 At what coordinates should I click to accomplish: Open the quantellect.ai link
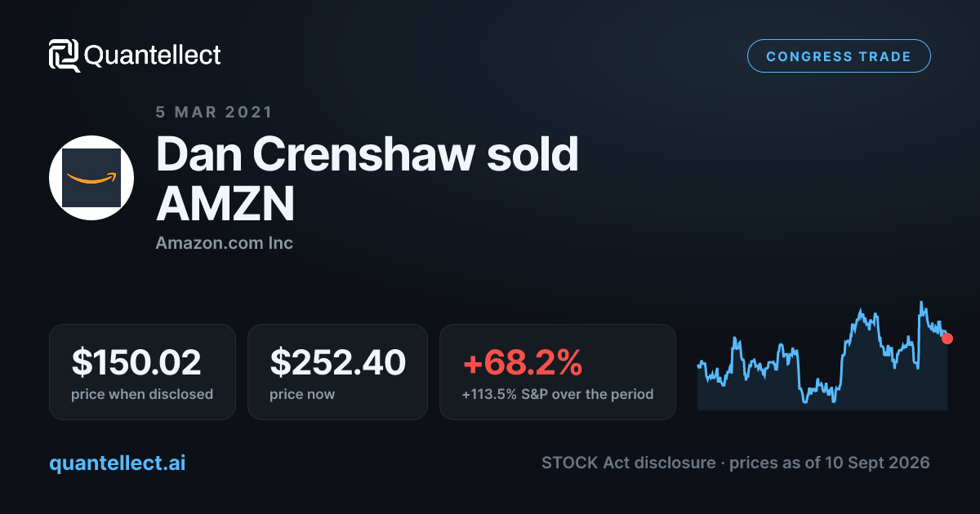(x=118, y=463)
